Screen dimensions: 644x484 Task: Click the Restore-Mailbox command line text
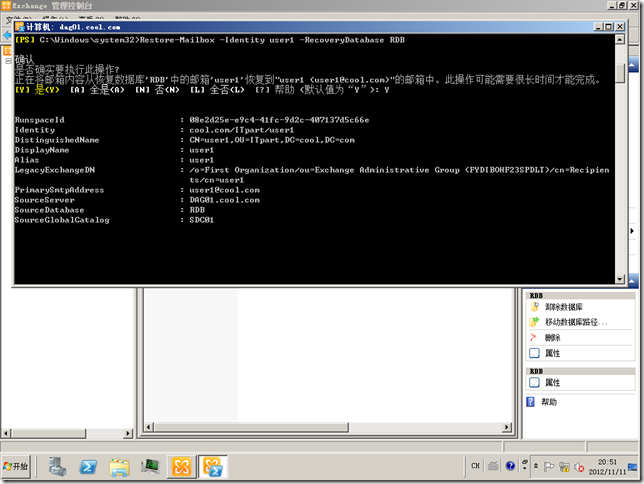click(272, 40)
